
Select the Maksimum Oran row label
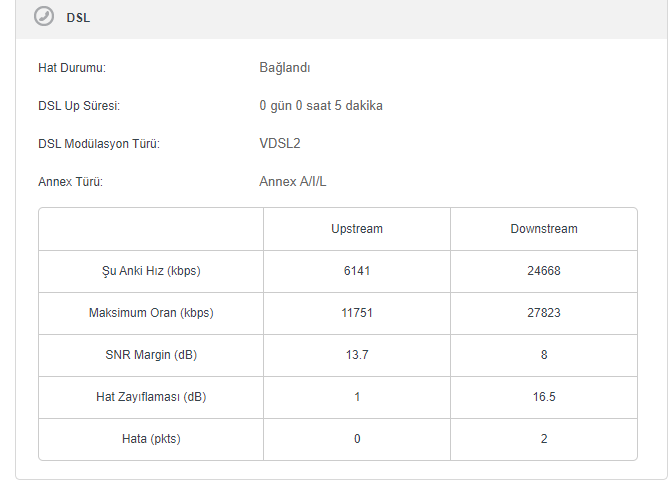151,313
